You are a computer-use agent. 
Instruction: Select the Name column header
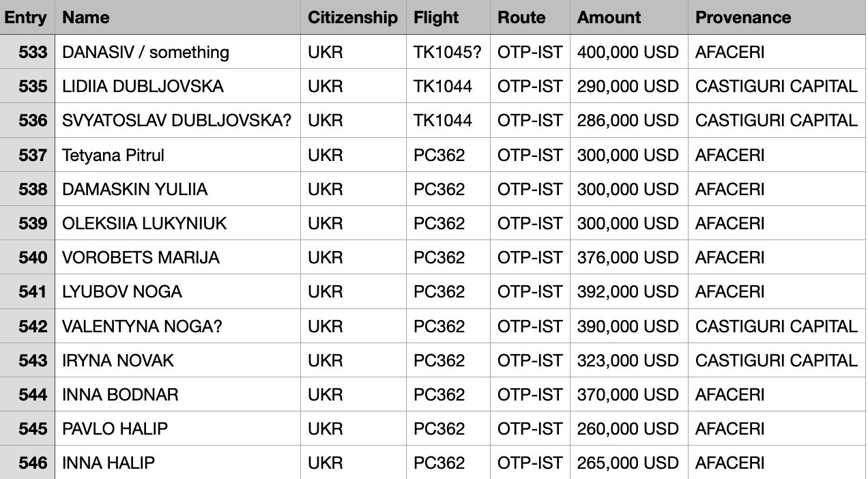(177, 18)
